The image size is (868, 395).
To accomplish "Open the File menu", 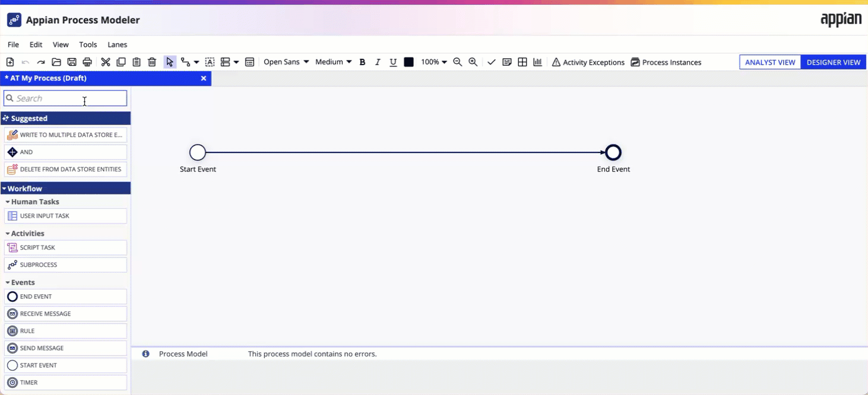I will [13, 44].
